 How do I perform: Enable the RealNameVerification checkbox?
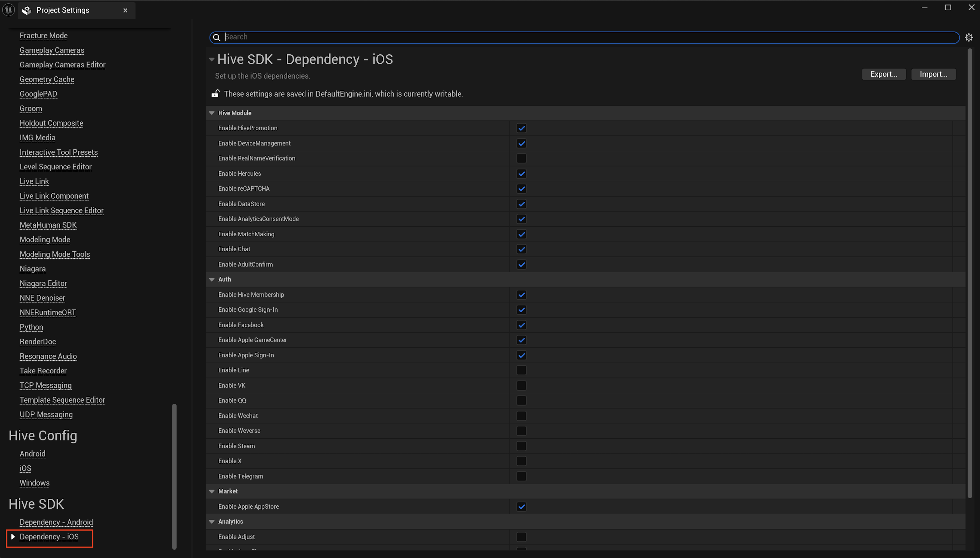click(x=521, y=158)
